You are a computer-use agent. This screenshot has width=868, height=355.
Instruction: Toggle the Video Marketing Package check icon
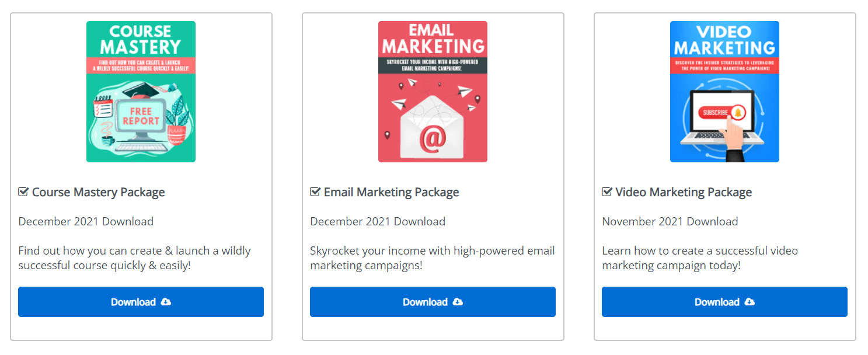pos(607,192)
